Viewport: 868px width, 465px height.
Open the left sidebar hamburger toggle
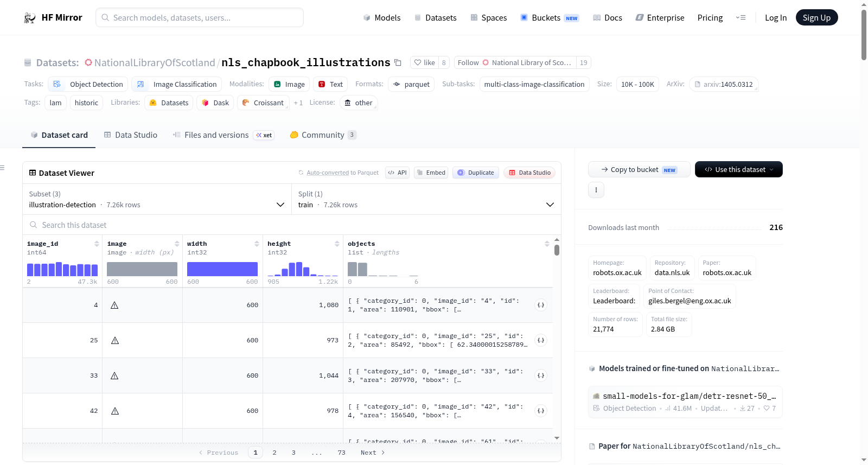(x=2, y=168)
